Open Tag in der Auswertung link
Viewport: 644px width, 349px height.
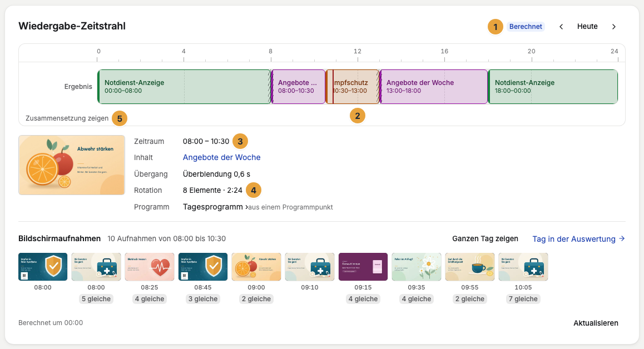578,239
